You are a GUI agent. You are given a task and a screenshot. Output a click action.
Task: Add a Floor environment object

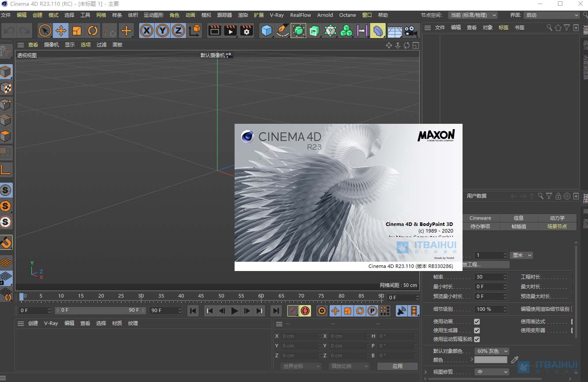pyautogui.click(x=395, y=31)
